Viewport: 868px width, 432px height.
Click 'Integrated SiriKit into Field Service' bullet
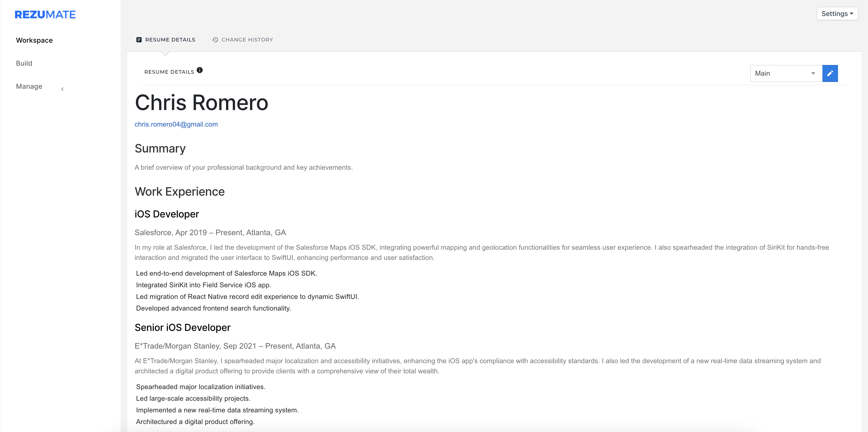(x=203, y=285)
